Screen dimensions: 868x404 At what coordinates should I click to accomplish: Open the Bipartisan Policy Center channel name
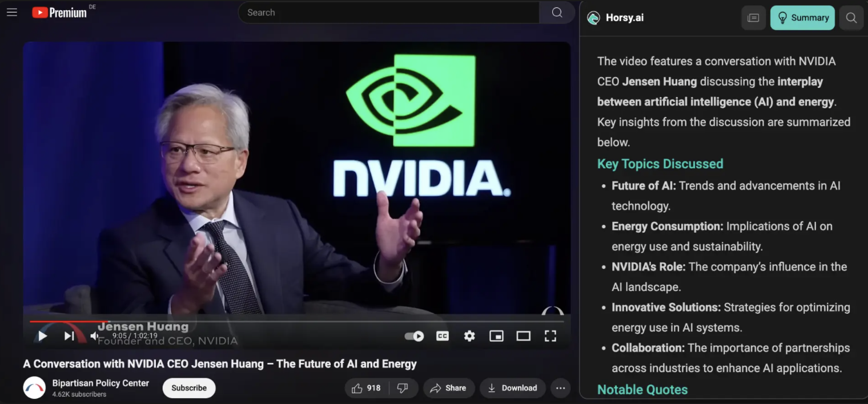101,383
